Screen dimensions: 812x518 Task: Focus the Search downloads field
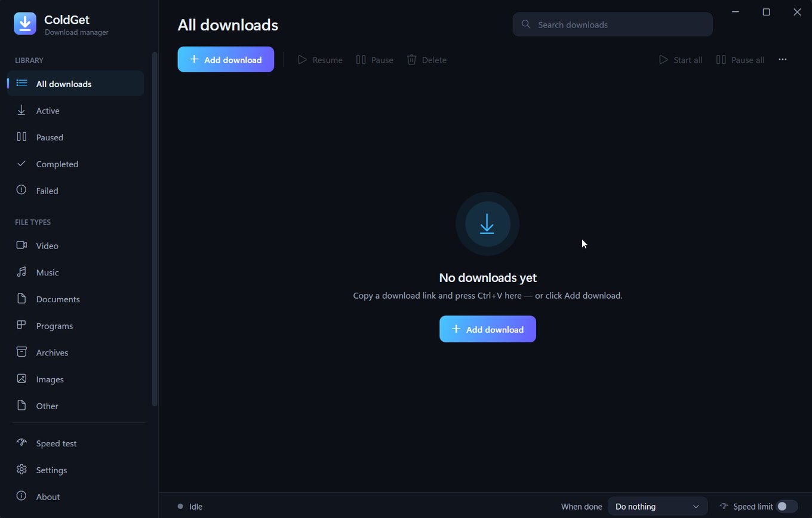613,24
